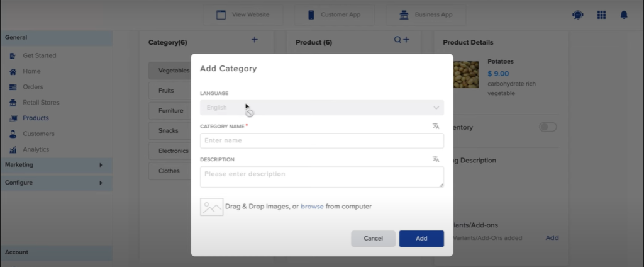Click the Potatoes product name
Screen dimensions: 644x267
500,61
